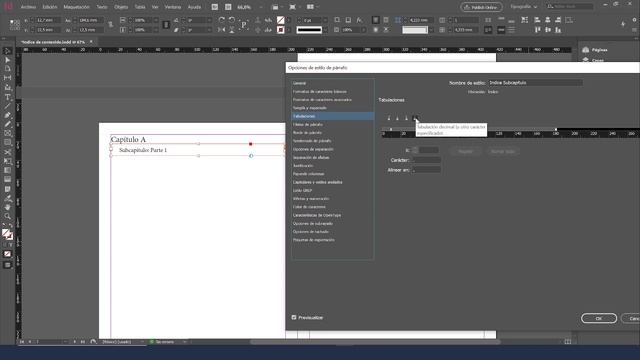Click the rotate 90° counterclockwise icon
The height and width of the screenshot is (360, 640).
click(x=232, y=20)
